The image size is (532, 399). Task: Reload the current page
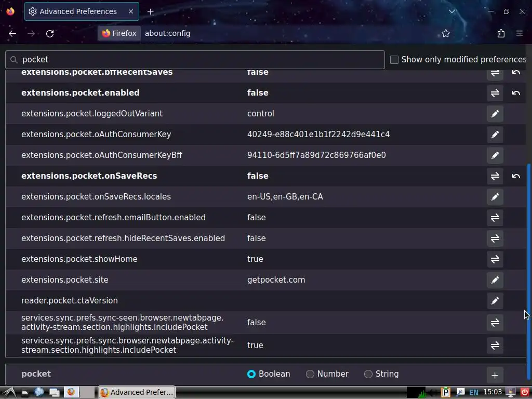(x=50, y=33)
